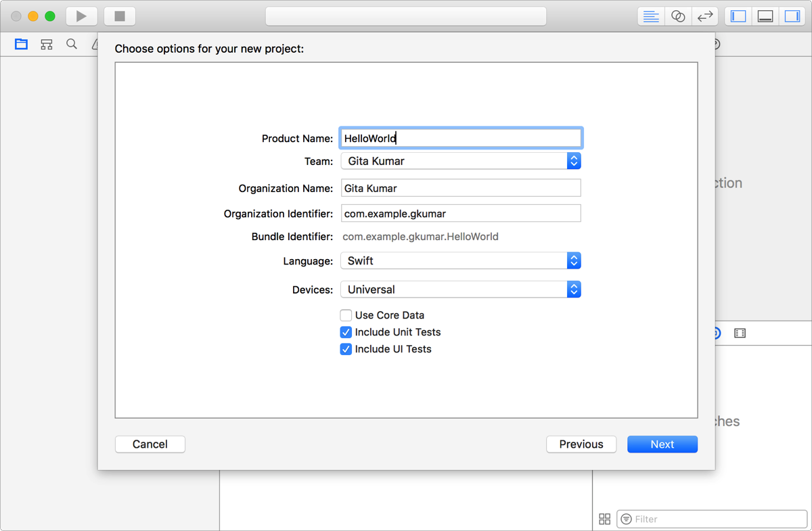Expand the Devices dropdown showing Universal
The height and width of the screenshot is (531, 812).
pos(460,290)
